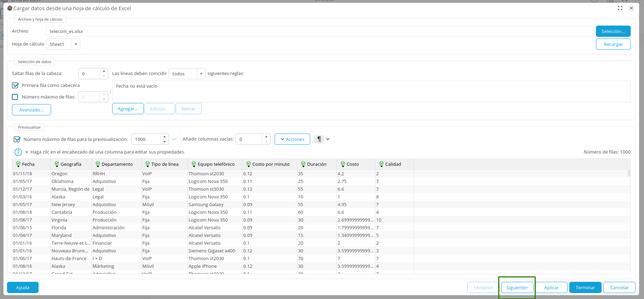This screenshot has height=299, width=644.
Task: Increase Saltar filas de la cabeza value
Action: pos(104,71)
